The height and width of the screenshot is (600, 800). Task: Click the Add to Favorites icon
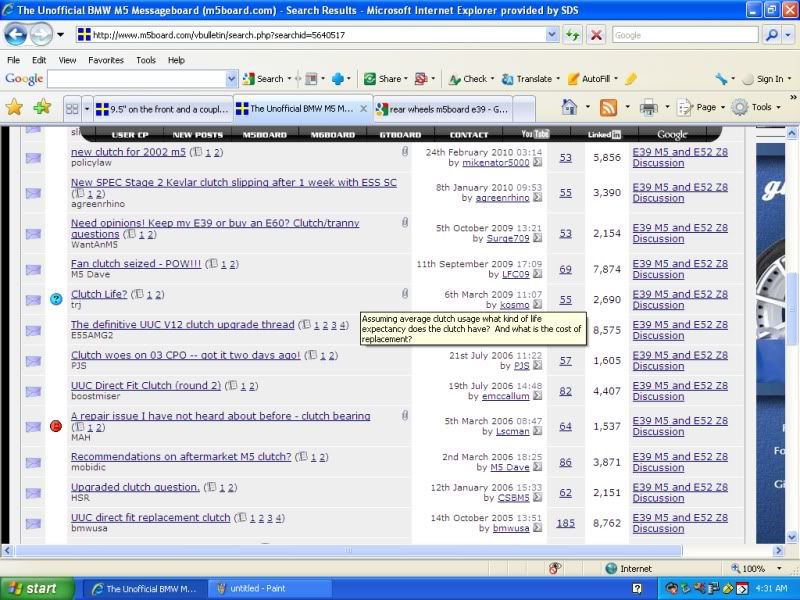41,107
